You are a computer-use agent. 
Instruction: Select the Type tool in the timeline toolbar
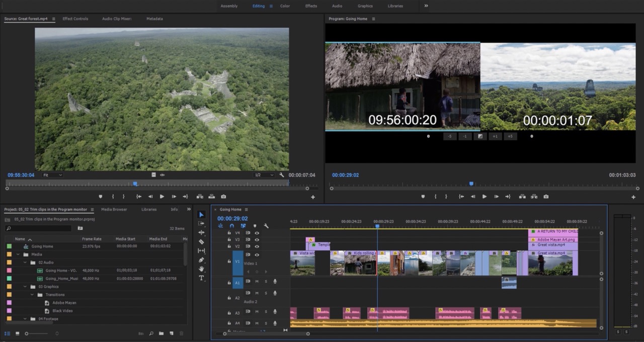coord(201,278)
